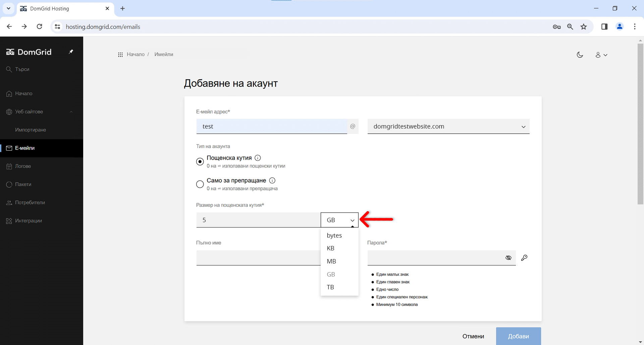
Task: Click the Отмени cancel button
Action: (x=473, y=336)
